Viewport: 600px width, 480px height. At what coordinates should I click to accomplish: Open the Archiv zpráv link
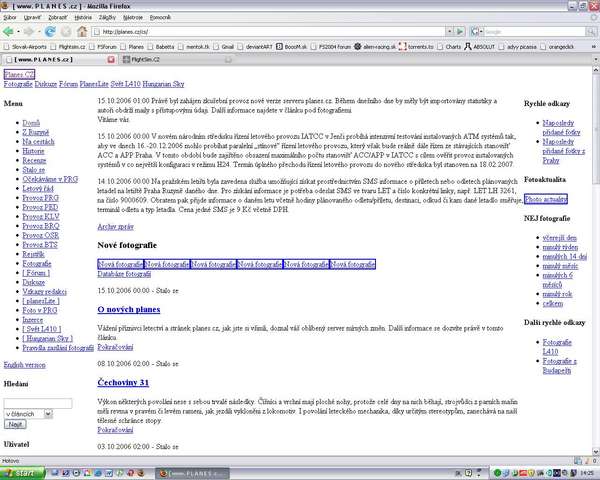pos(116,227)
